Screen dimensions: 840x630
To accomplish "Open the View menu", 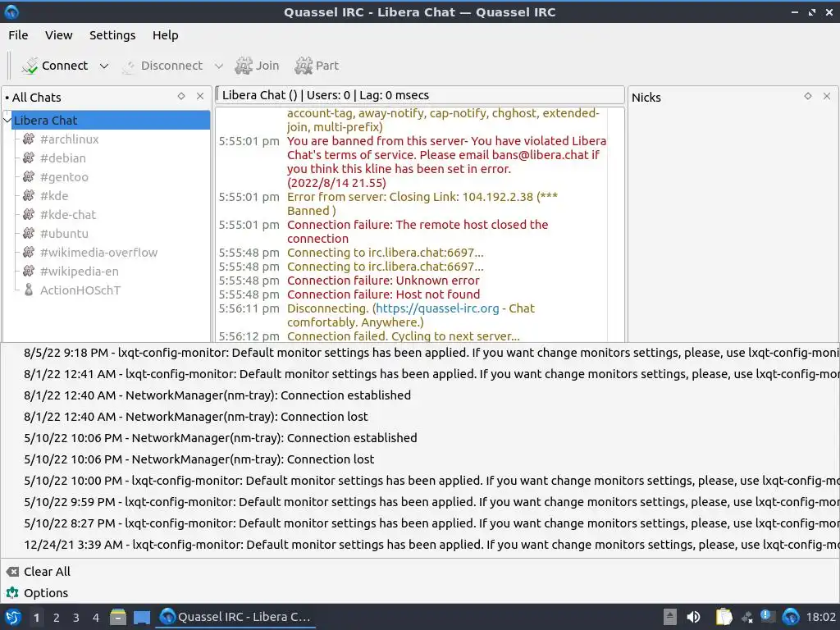I will pyautogui.click(x=58, y=35).
